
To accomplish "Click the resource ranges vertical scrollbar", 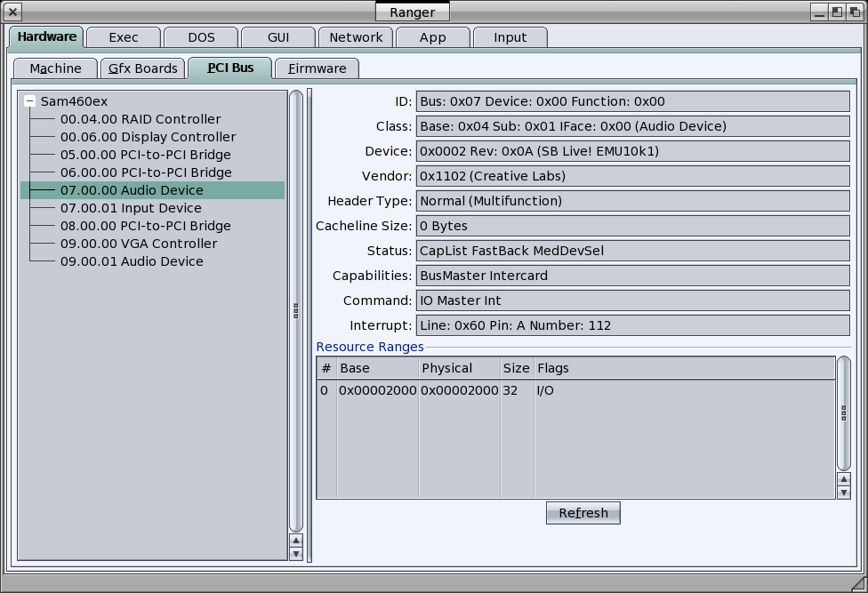I will click(x=844, y=413).
